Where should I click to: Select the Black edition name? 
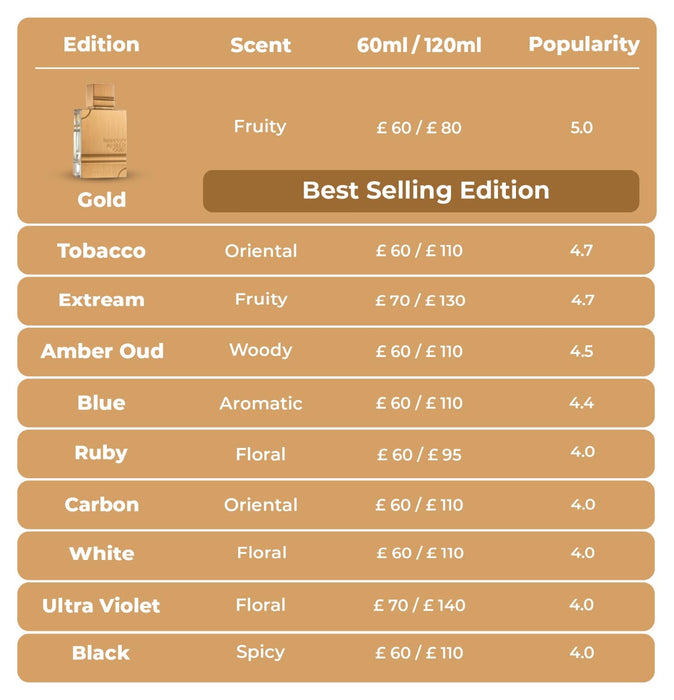coord(101,654)
